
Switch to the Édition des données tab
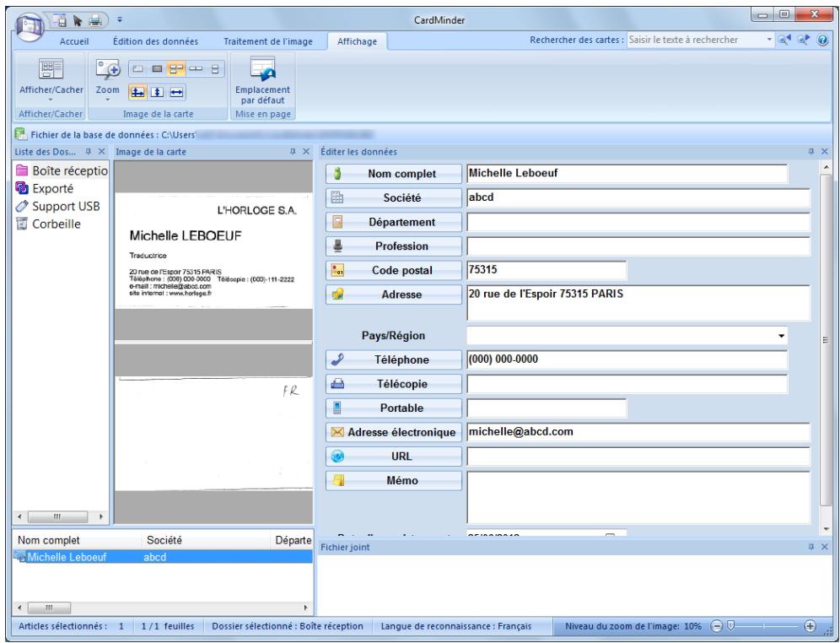tap(156, 40)
